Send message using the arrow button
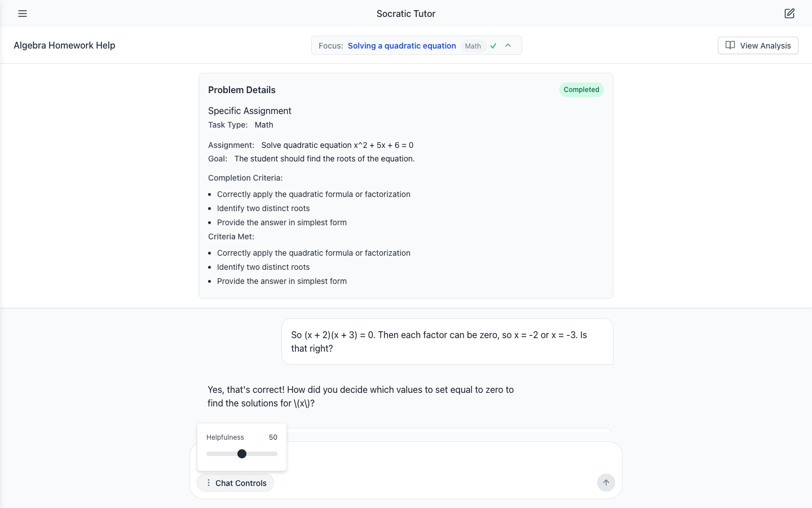Image resolution: width=812 pixels, height=508 pixels. [x=606, y=483]
